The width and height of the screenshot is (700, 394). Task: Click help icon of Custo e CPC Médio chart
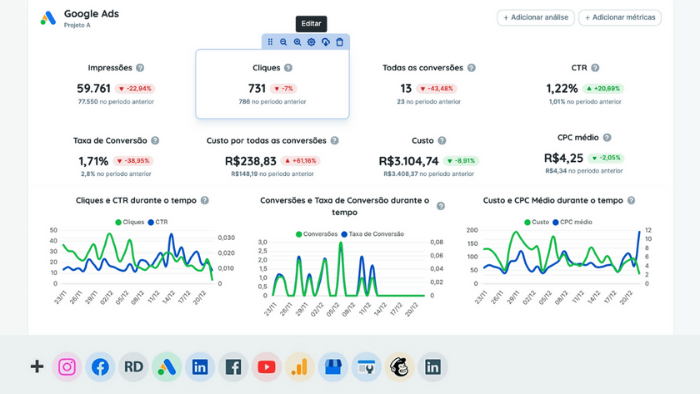[631, 200]
